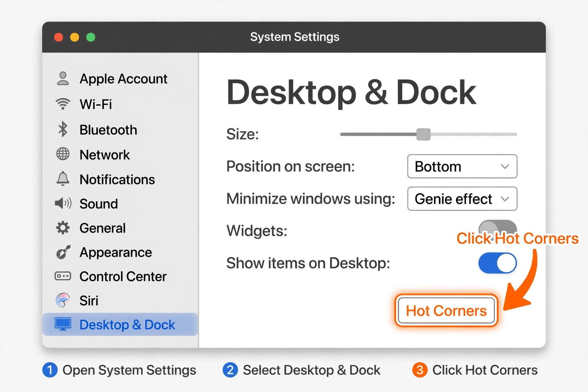Close the System Settings window
The height and width of the screenshot is (392, 588).
click(x=58, y=37)
